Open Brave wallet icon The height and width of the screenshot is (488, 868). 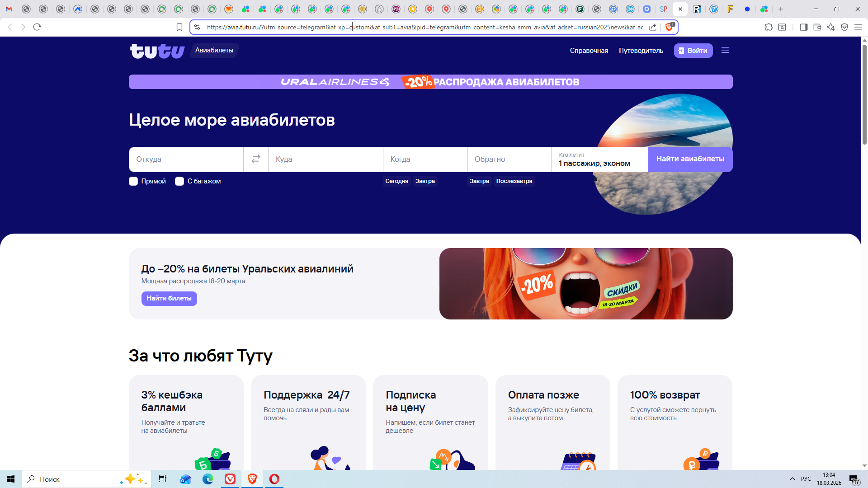[x=817, y=27]
